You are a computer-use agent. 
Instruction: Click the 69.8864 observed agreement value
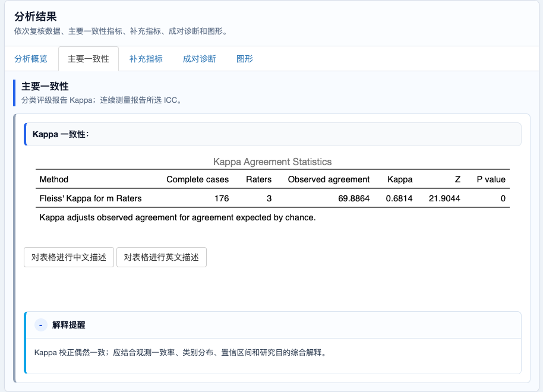pyautogui.click(x=354, y=198)
